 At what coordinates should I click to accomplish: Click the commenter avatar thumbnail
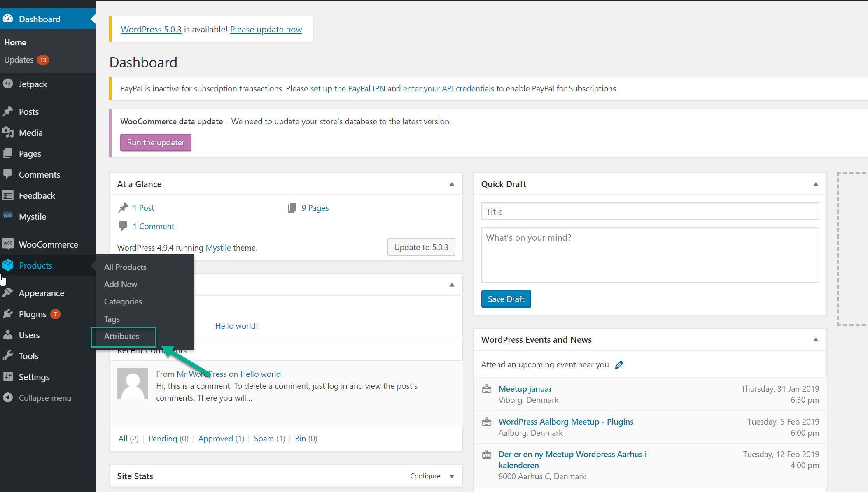pos(133,383)
